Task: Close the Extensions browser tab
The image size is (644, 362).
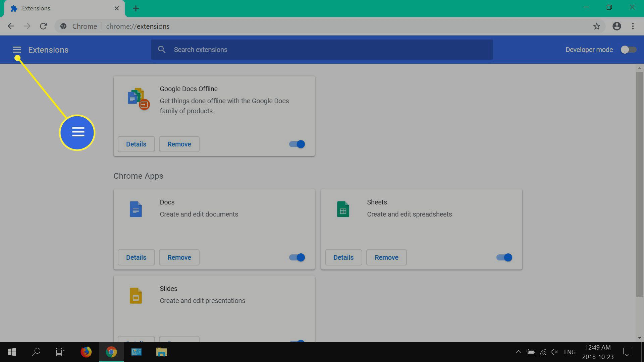Action: click(x=117, y=8)
